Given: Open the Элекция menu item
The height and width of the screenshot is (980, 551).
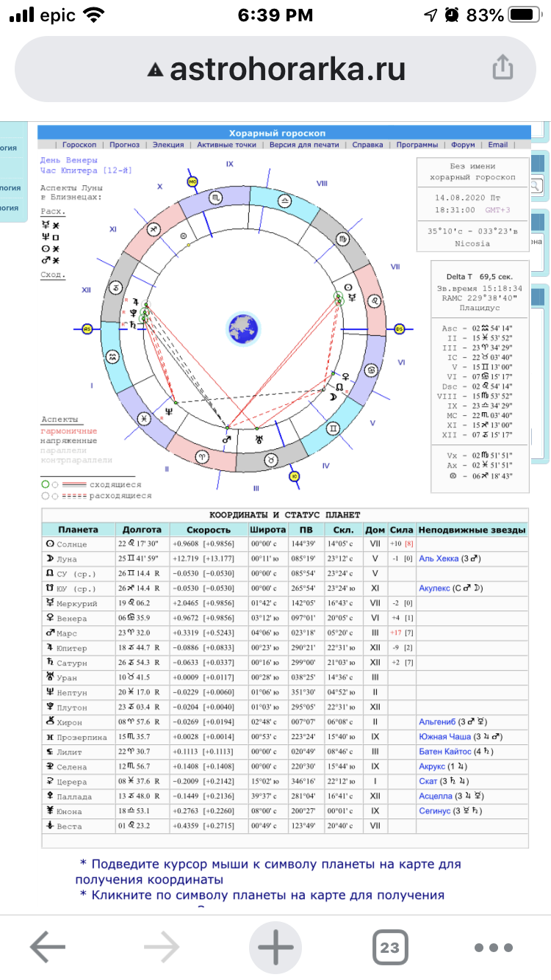Looking at the screenshot, I should click(169, 145).
